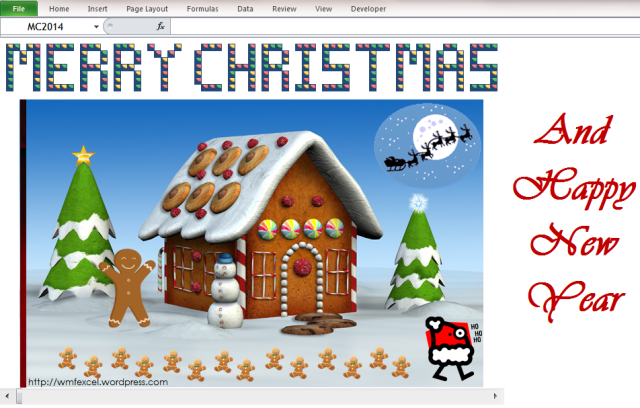Open the Developer tab
The width and height of the screenshot is (640, 408).
[368, 9]
